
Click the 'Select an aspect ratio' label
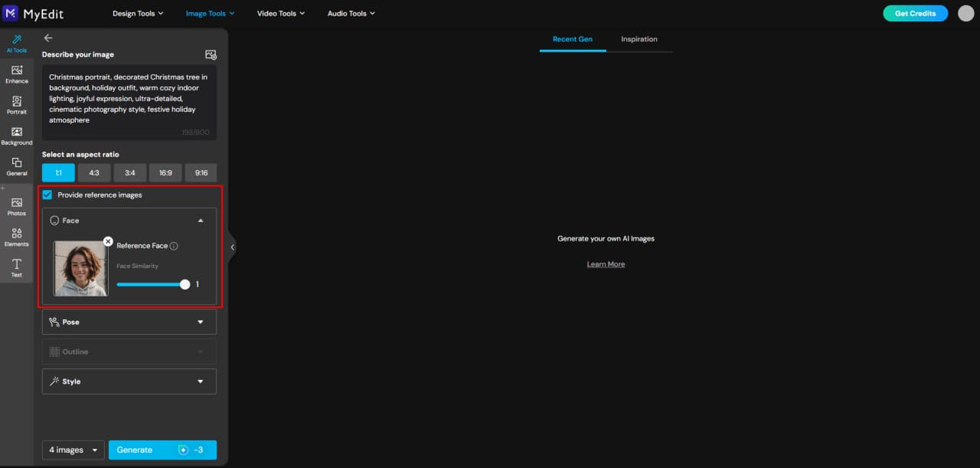coord(80,155)
